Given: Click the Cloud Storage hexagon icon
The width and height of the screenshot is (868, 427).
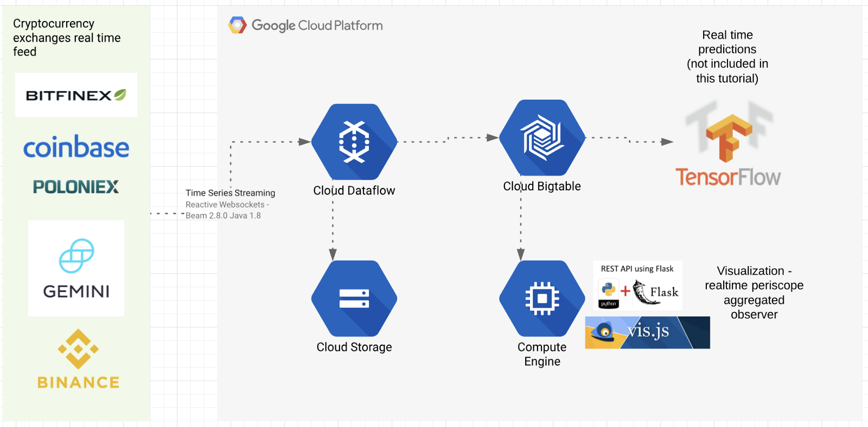Looking at the screenshot, I should 354,299.
